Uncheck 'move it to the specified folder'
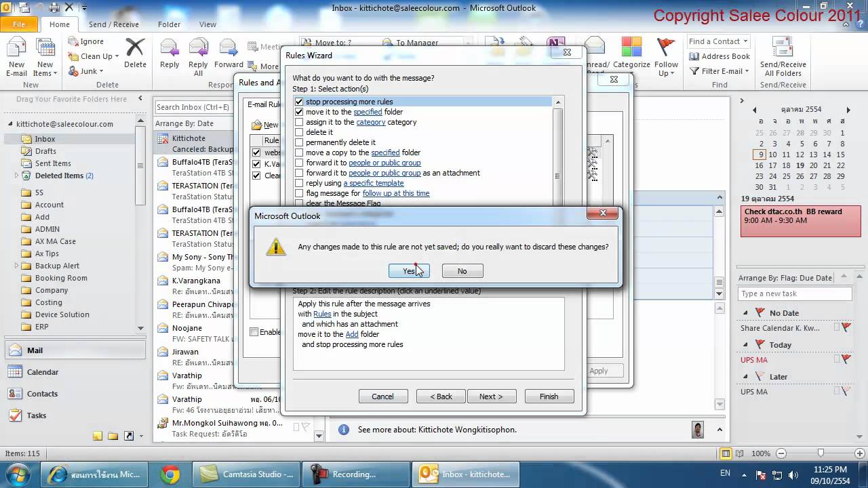868x488 pixels. pyautogui.click(x=299, y=112)
